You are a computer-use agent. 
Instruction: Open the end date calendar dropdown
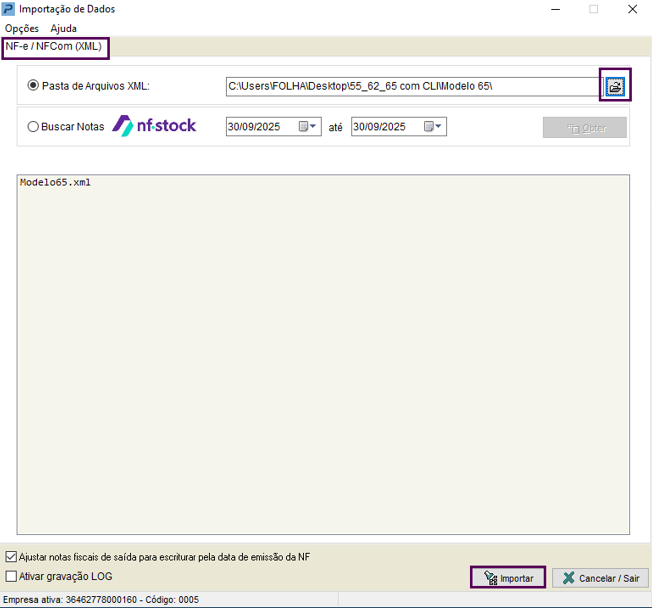(433, 126)
